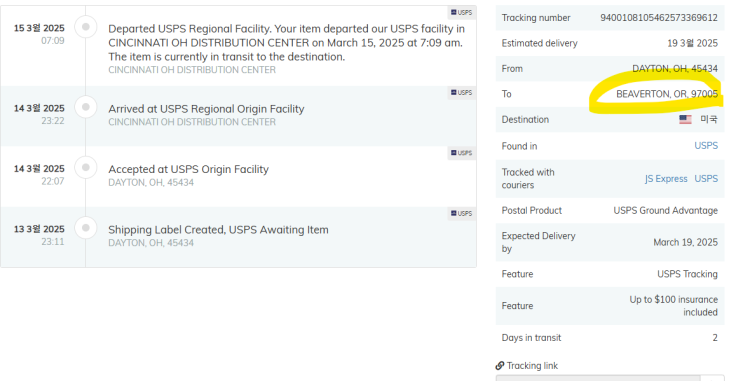750x381 pixels.
Task: Click the tracking link field below the label
Action: (x=598, y=378)
